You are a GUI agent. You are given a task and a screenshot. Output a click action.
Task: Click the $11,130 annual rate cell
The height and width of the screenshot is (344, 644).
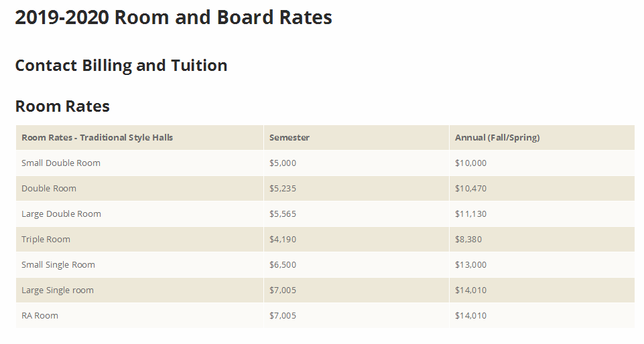click(470, 213)
